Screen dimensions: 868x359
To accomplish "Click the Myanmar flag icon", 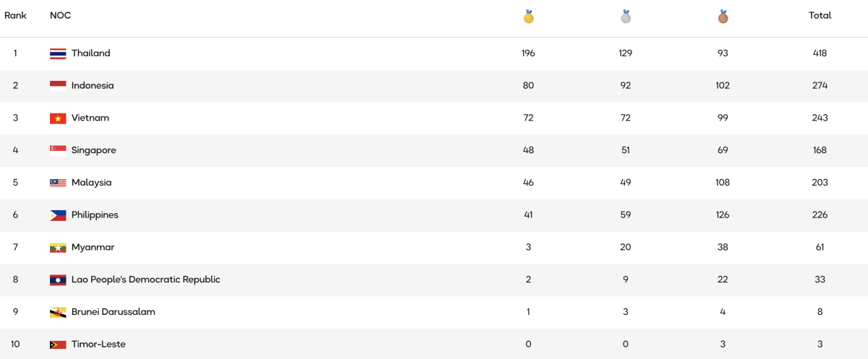I will pos(58,248).
